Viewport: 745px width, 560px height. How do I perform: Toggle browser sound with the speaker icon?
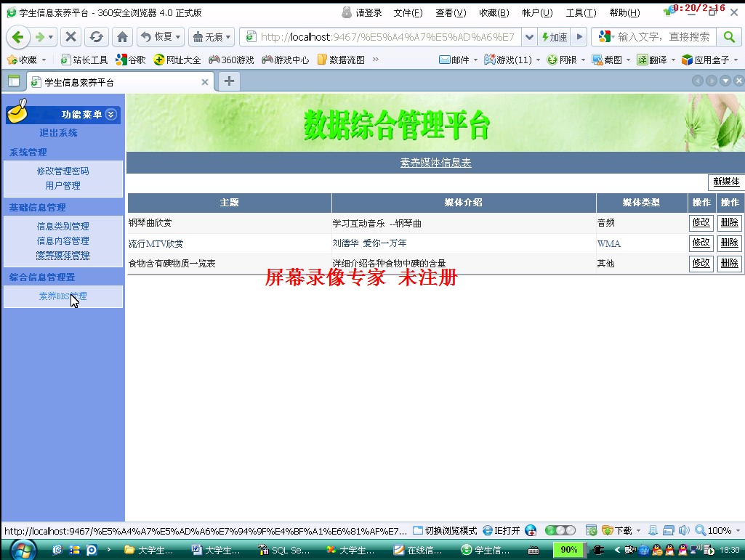point(684,530)
